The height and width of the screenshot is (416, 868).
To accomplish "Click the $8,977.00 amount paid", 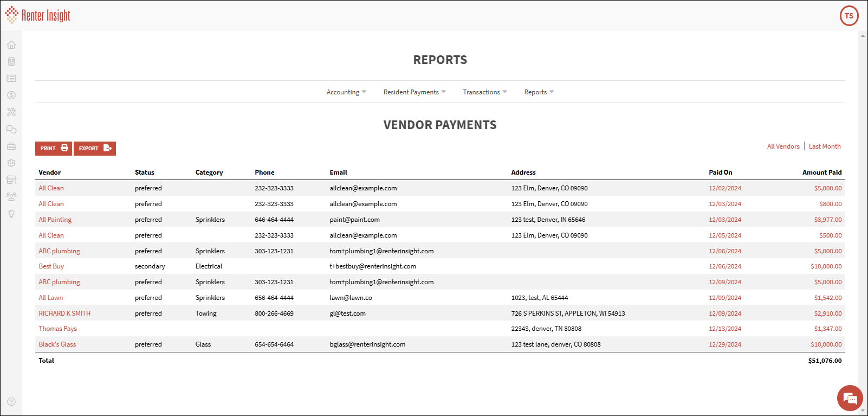I will click(828, 220).
